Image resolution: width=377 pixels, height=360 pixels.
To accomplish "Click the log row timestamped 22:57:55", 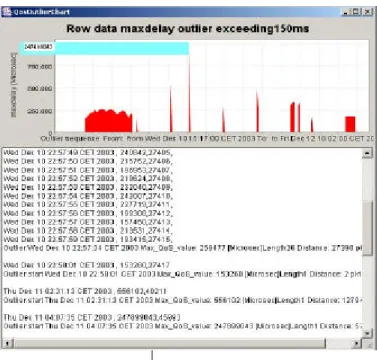I will pyautogui.click(x=88, y=205).
